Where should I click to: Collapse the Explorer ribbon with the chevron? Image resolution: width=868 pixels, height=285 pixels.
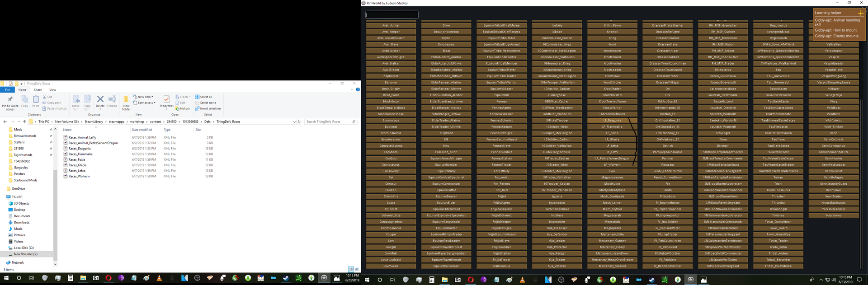pyautogui.click(x=352, y=89)
